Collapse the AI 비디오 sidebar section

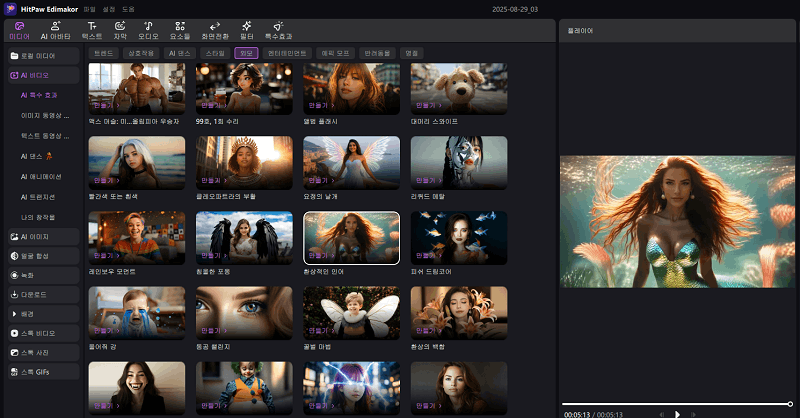click(x=42, y=75)
